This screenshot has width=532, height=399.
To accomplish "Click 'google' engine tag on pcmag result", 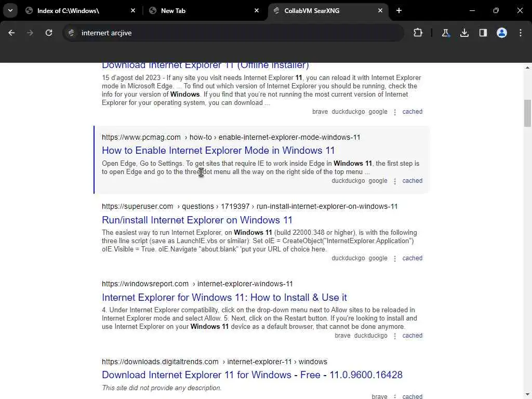I will (378, 181).
